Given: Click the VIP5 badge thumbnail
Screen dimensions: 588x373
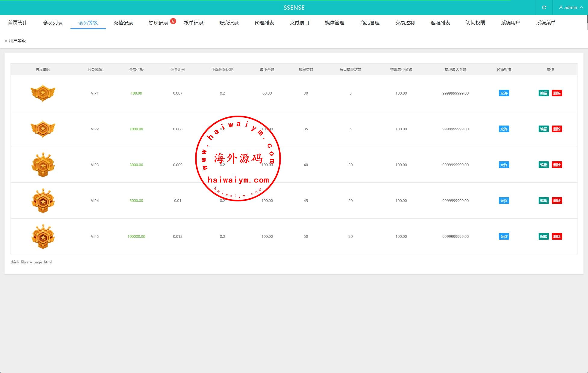Looking at the screenshot, I should click(43, 236).
